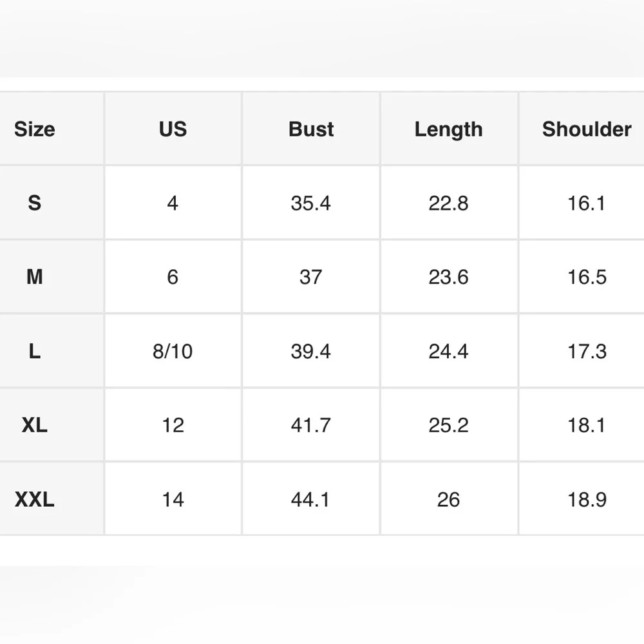Viewport: 644px width, 644px height.
Task: Select the 35.4 bust measurement cell
Action: [x=311, y=203]
